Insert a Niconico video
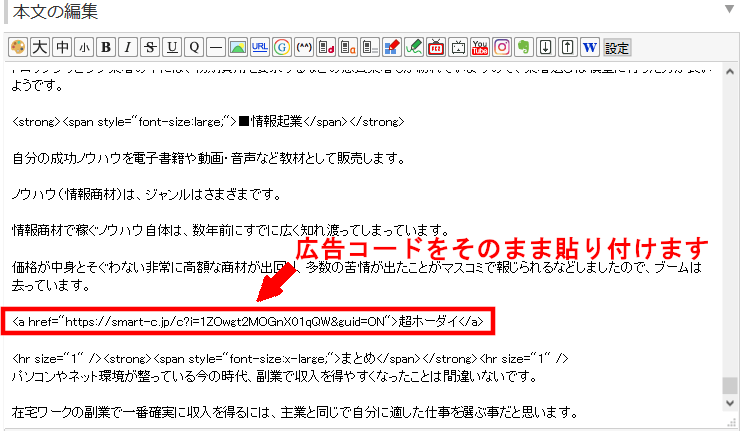Viewport: 742px width, 431px height. pos(458,47)
